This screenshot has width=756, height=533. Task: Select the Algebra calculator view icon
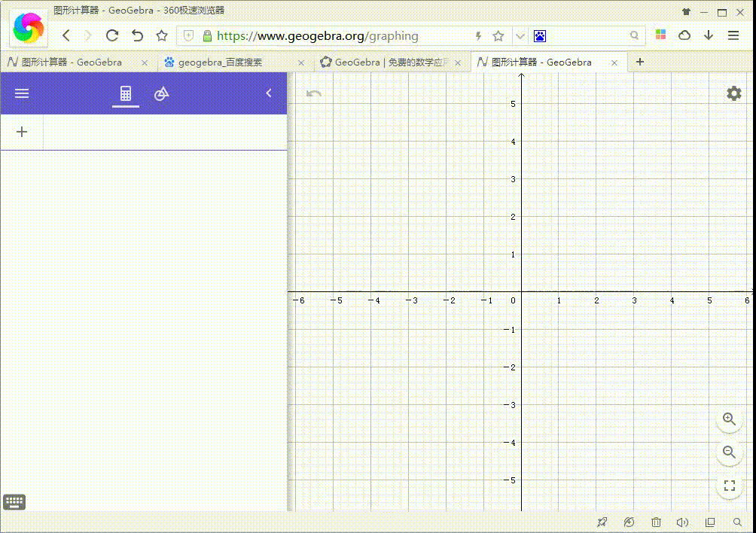coord(125,93)
